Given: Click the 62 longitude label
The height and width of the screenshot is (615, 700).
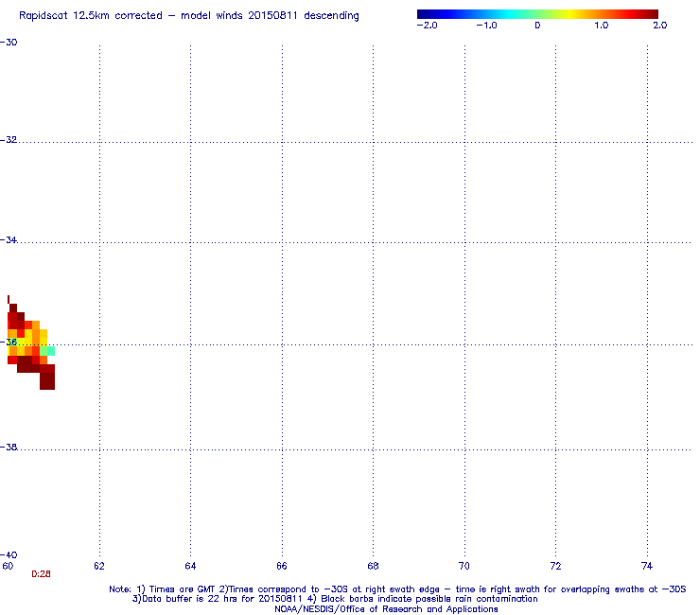Looking at the screenshot, I should [99, 567].
